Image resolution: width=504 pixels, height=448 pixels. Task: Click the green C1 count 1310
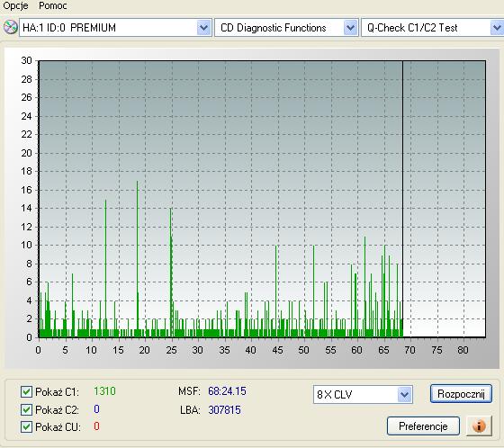104,391
